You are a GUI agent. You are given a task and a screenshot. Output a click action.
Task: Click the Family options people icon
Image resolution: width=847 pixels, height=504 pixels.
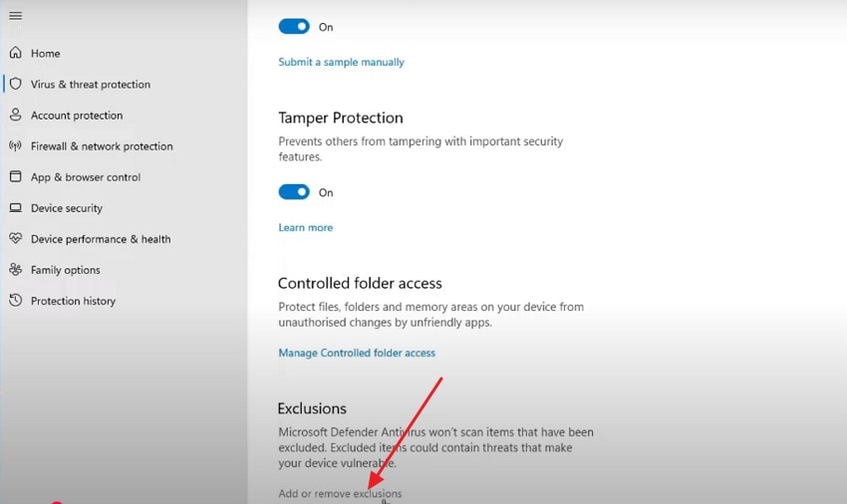tap(15, 270)
